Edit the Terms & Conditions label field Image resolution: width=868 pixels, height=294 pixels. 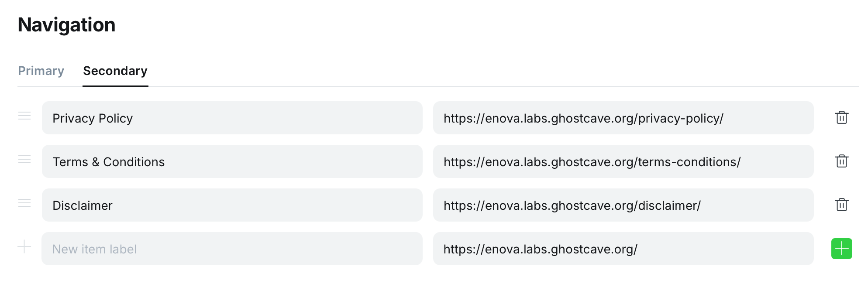click(x=232, y=161)
